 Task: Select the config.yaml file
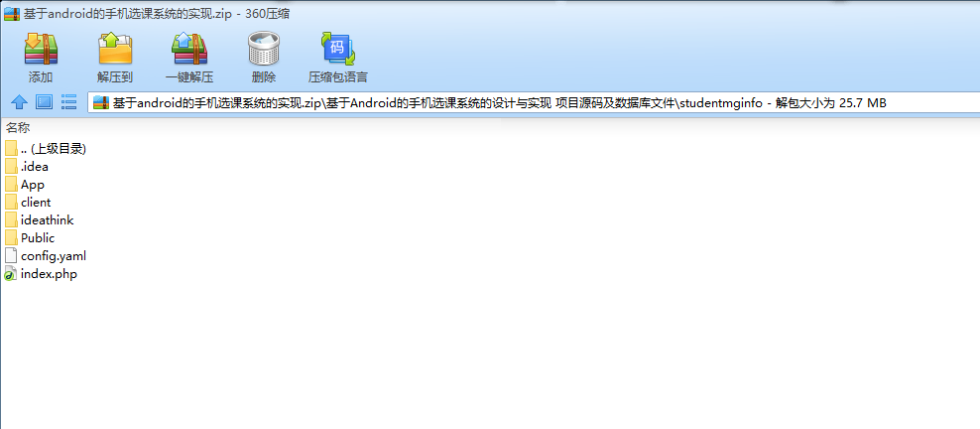point(45,256)
